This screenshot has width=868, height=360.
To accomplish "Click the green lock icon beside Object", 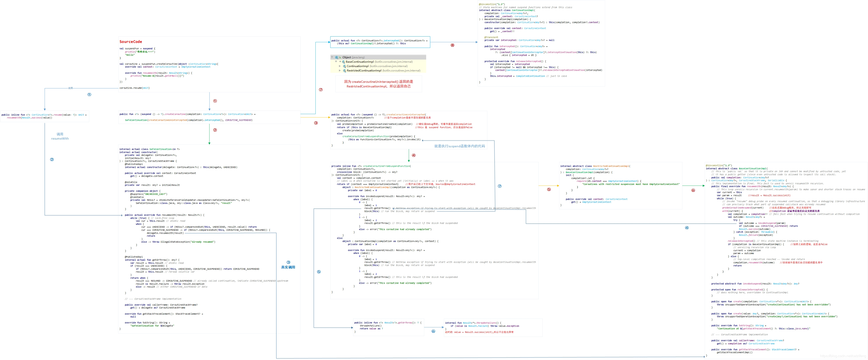I will click(340, 57).
